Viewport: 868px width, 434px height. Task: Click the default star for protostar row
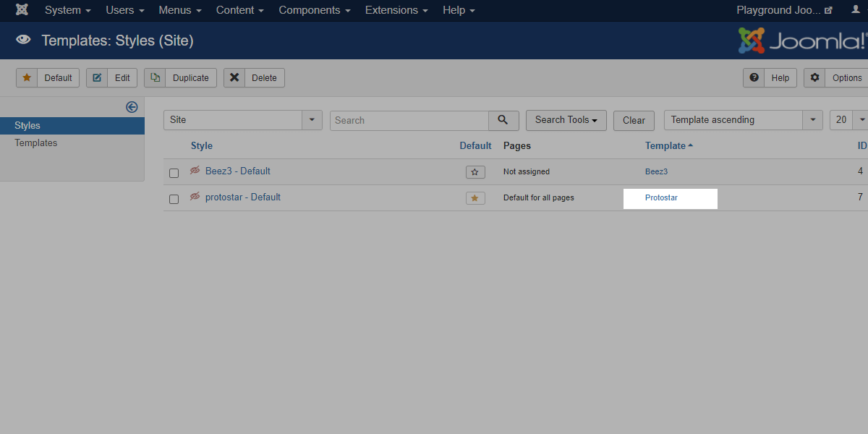tap(475, 198)
